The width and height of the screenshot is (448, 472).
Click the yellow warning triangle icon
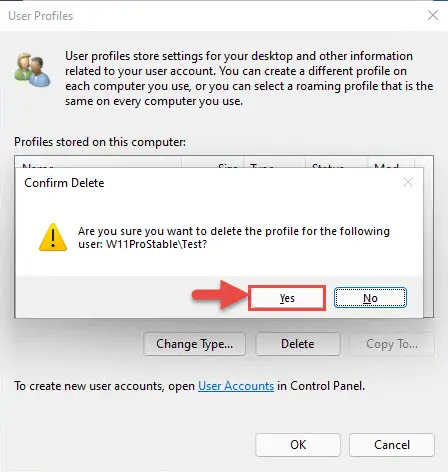coord(53,237)
